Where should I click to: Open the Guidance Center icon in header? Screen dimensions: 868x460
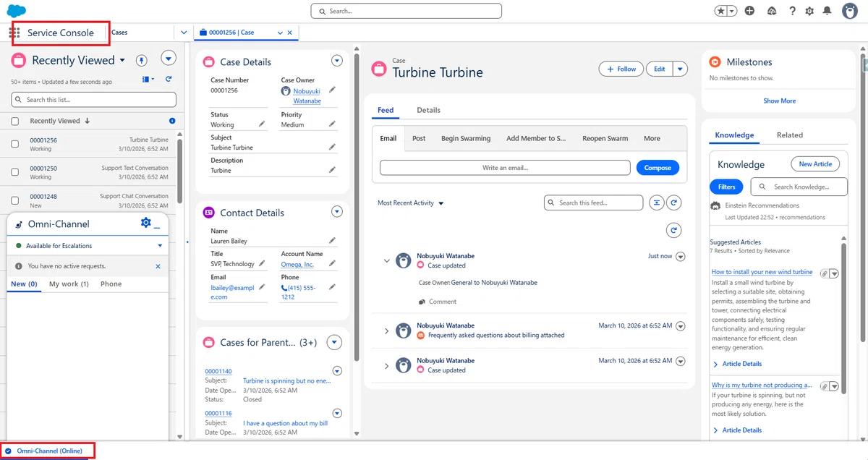[772, 11]
